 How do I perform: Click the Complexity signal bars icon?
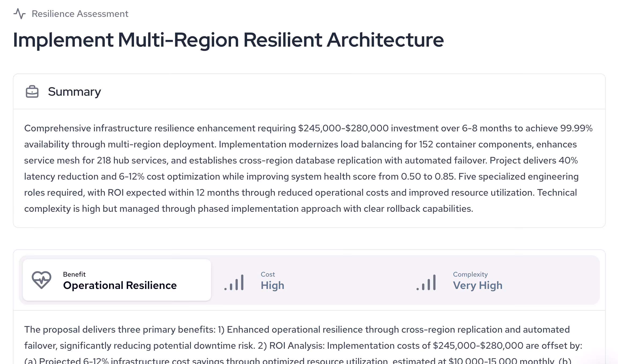426,282
